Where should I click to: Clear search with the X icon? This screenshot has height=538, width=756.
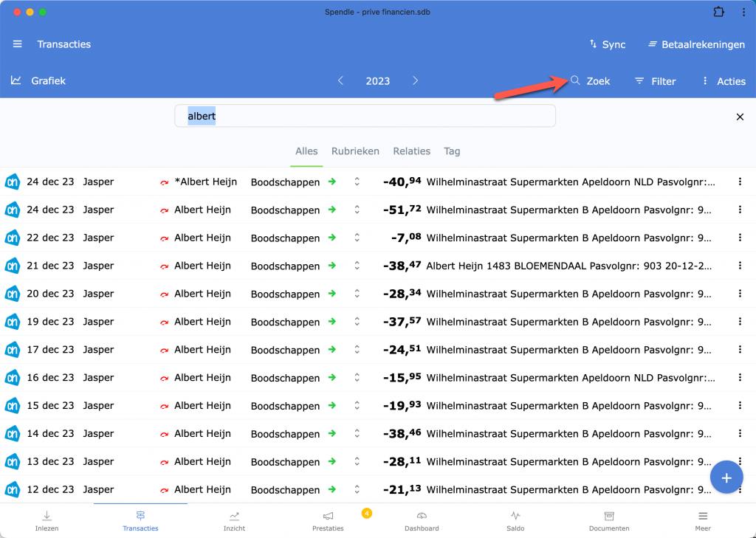(x=740, y=117)
